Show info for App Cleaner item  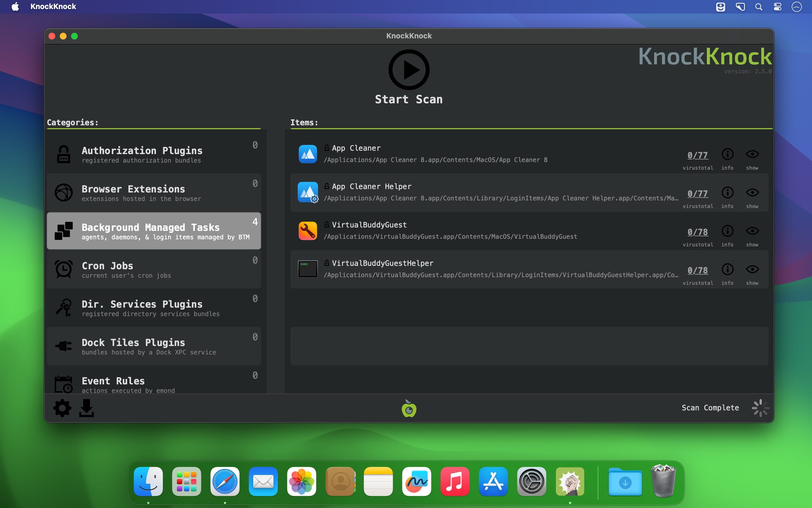click(x=727, y=154)
